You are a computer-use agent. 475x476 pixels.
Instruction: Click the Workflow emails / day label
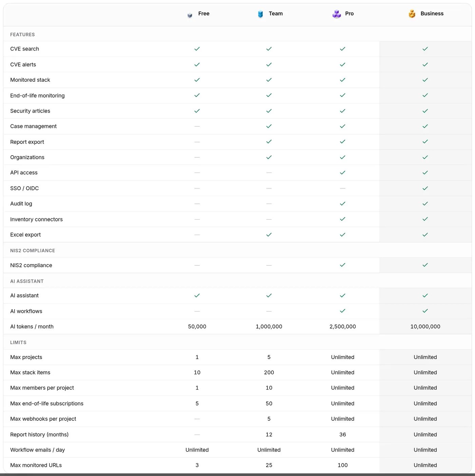point(37,450)
